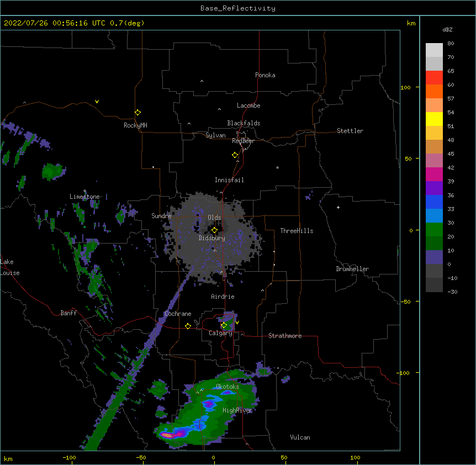This screenshot has width=476, height=465.
Task: Click the Ponoka city label
Action: click(265, 75)
